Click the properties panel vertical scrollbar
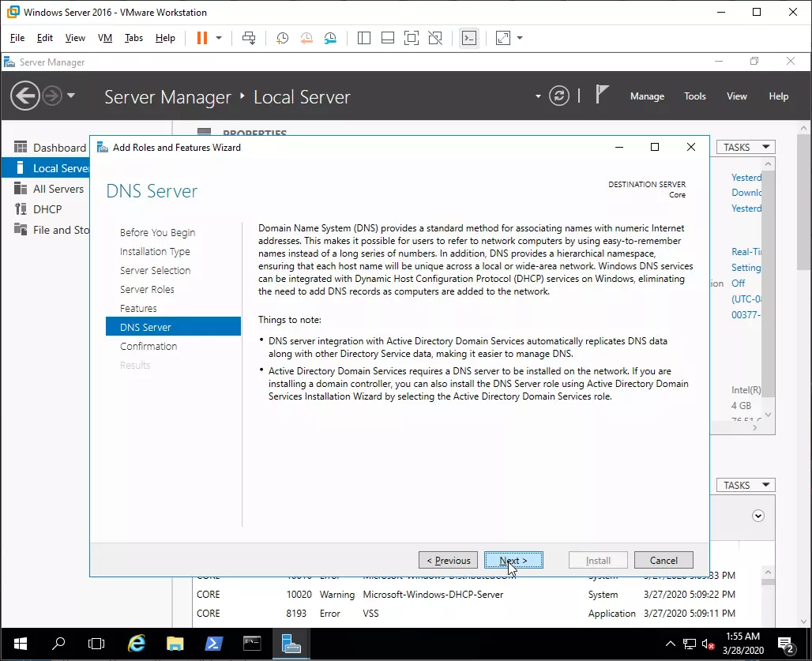 click(x=768, y=282)
